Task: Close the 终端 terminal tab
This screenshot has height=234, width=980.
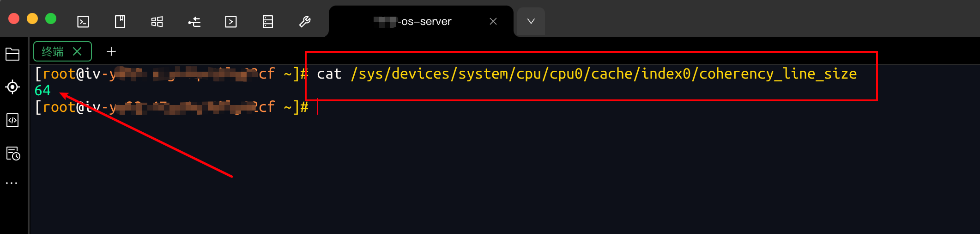Action: pyautogui.click(x=77, y=51)
